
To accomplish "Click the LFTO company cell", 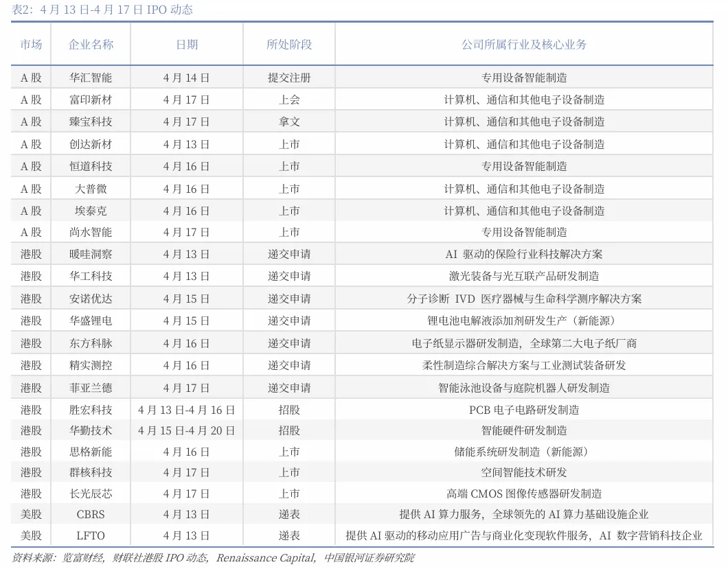I will tap(91, 535).
